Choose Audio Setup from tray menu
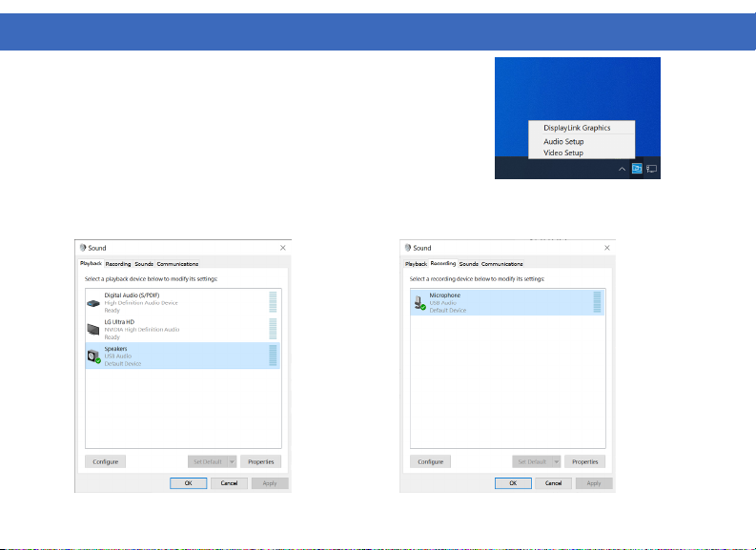The width and height of the screenshot is (756, 550). (563, 141)
